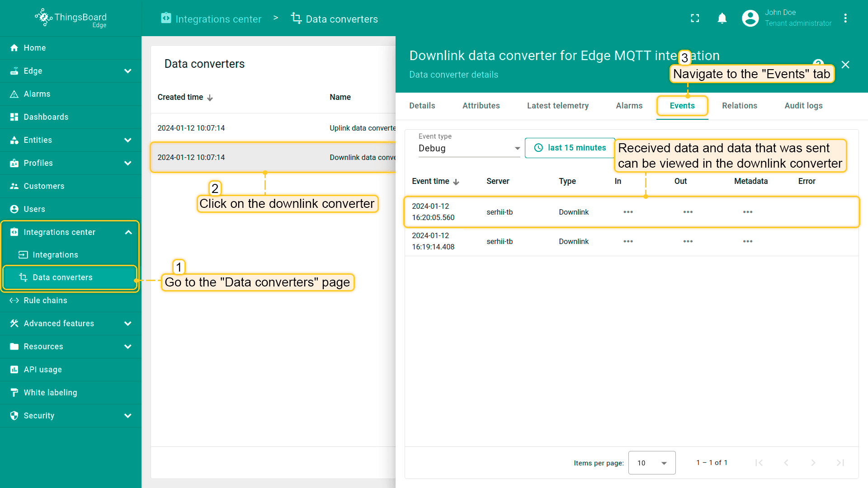Image resolution: width=868 pixels, height=488 pixels.
Task: Open Home from the sidebar
Action: click(34, 48)
